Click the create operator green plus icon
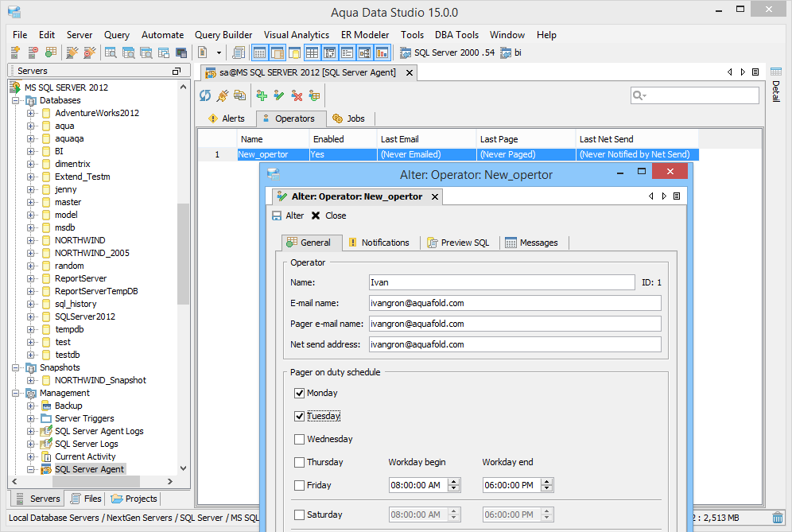792x532 pixels. pyautogui.click(x=262, y=95)
